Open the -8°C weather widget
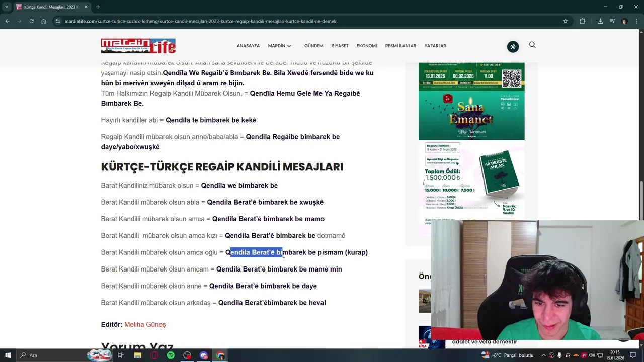The width and height of the screenshot is (644, 362). (507, 355)
